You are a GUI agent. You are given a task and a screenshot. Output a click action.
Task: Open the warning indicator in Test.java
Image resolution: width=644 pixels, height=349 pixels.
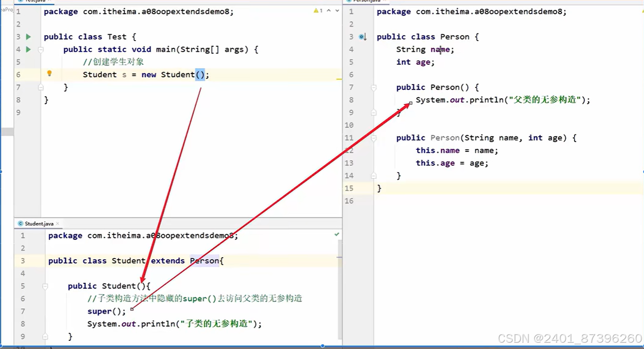point(317,10)
